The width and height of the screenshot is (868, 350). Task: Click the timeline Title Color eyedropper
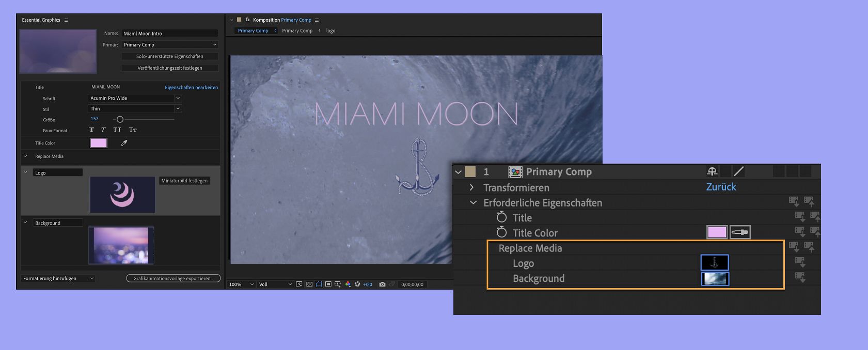(x=740, y=232)
